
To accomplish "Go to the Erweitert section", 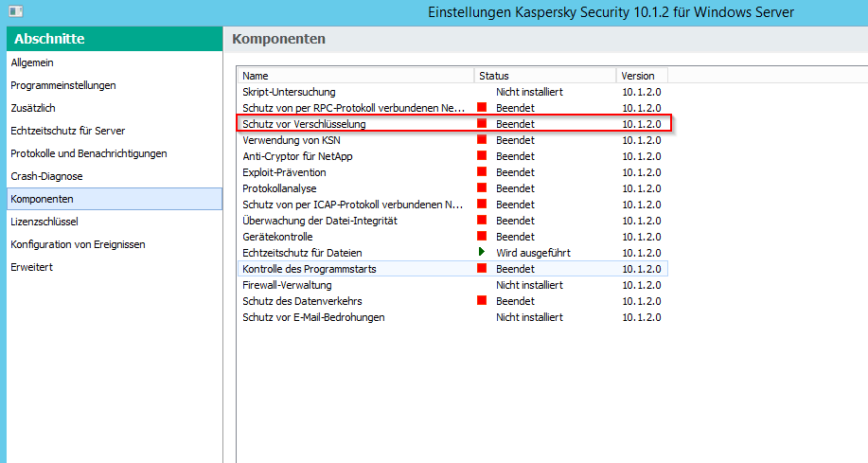I will coord(115,267).
